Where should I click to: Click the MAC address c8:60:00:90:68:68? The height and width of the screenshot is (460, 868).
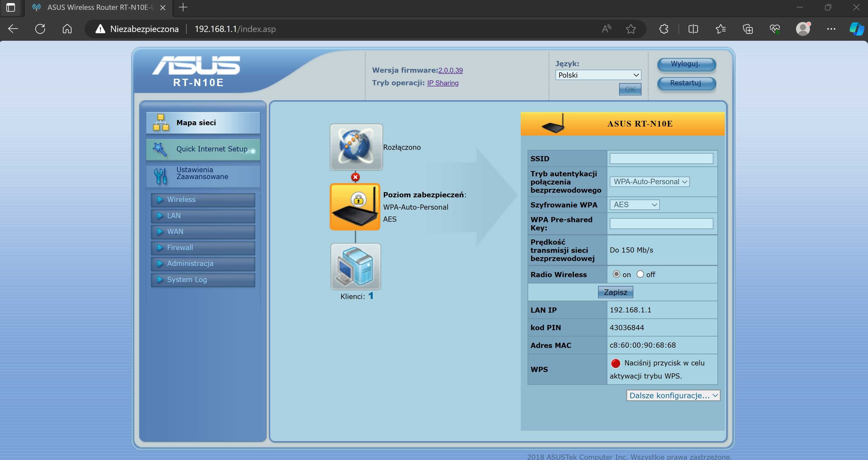pos(642,345)
